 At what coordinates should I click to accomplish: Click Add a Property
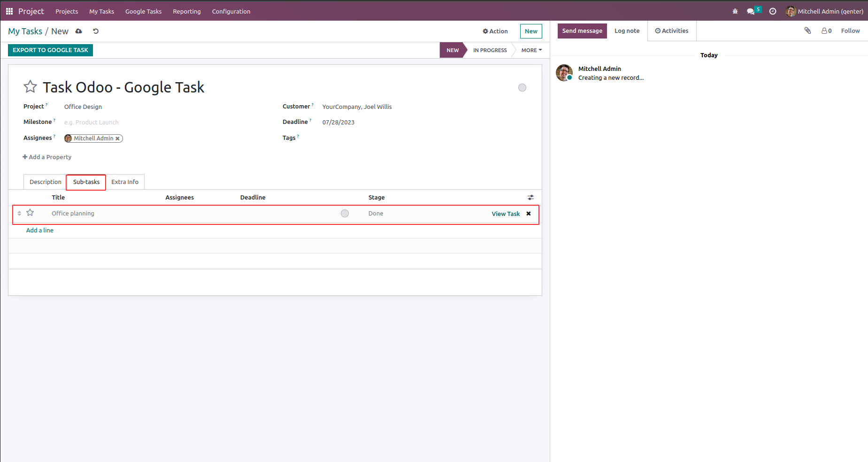click(x=47, y=157)
